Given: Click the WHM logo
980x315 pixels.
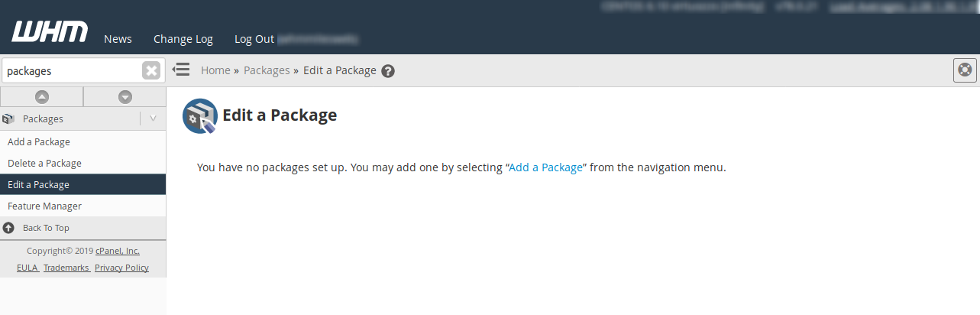Looking at the screenshot, I should (x=50, y=31).
